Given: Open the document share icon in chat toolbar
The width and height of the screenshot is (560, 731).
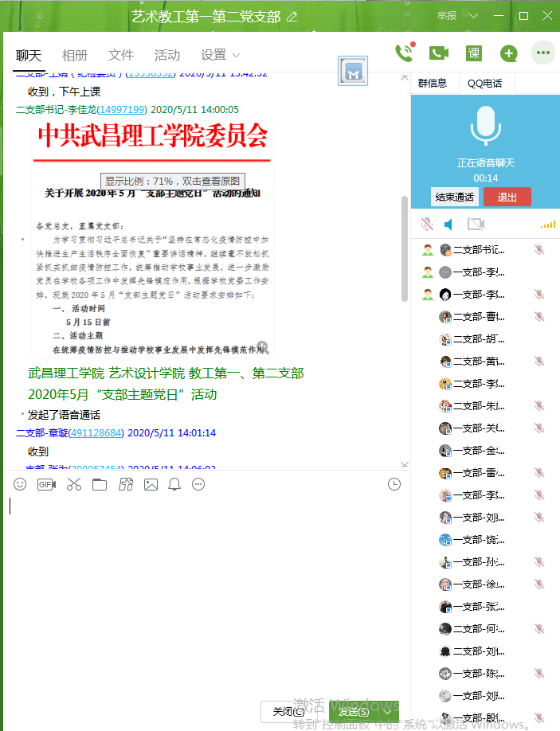Looking at the screenshot, I should coord(125,484).
